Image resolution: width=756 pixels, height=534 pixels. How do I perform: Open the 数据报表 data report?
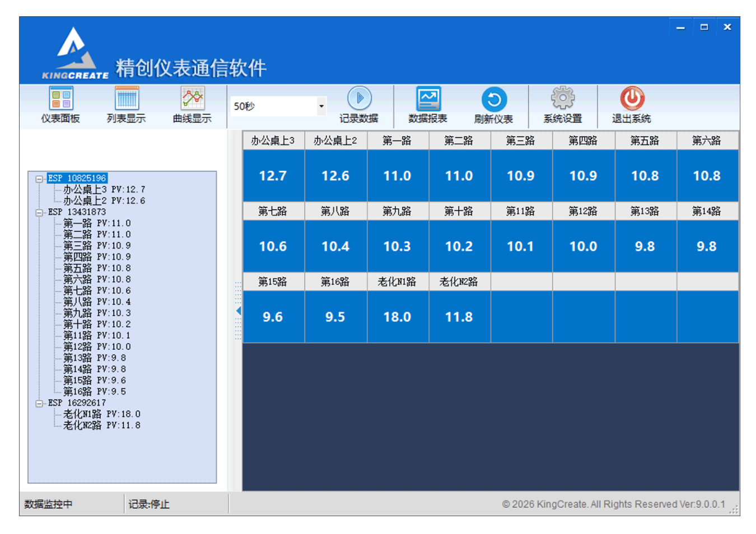(x=428, y=105)
